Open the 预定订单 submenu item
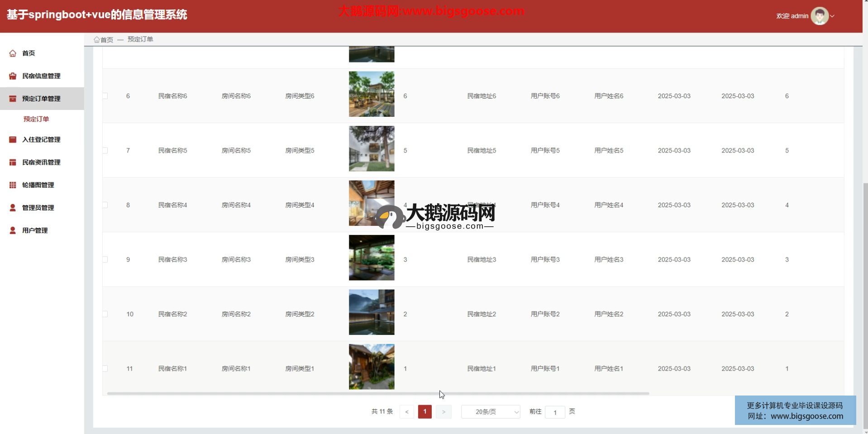The height and width of the screenshot is (434, 868). pyautogui.click(x=36, y=119)
